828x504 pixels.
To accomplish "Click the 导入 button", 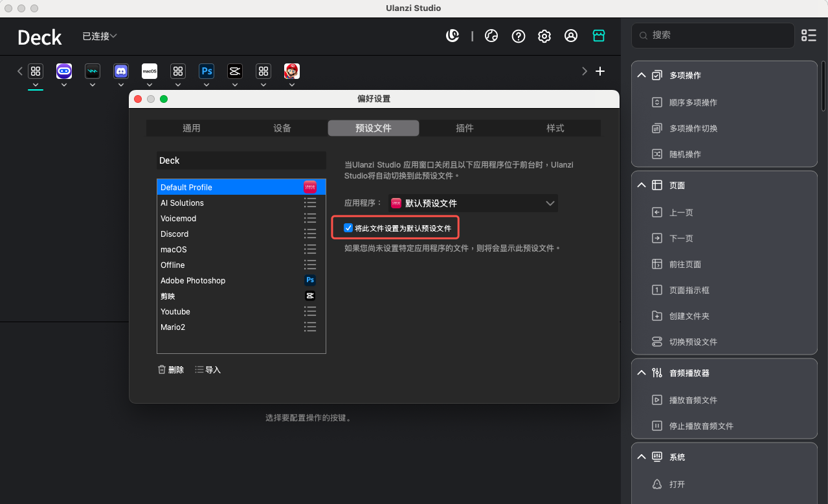I will (x=208, y=370).
